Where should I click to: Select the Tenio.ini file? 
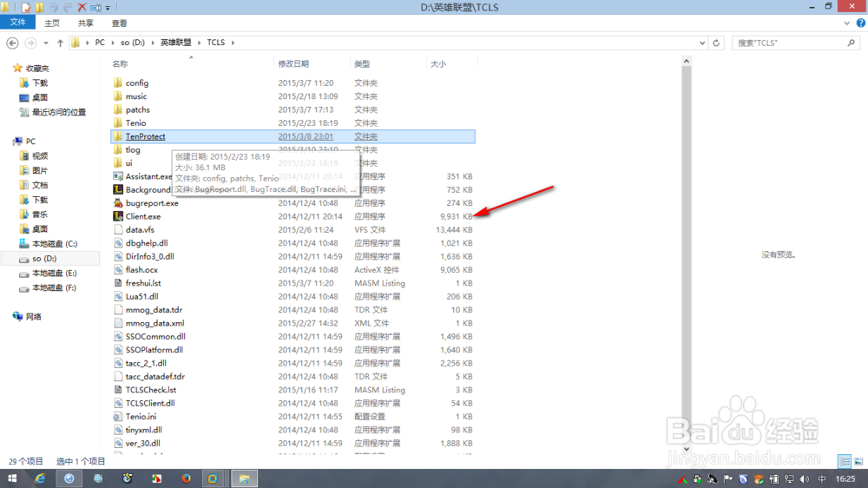[141, 416]
